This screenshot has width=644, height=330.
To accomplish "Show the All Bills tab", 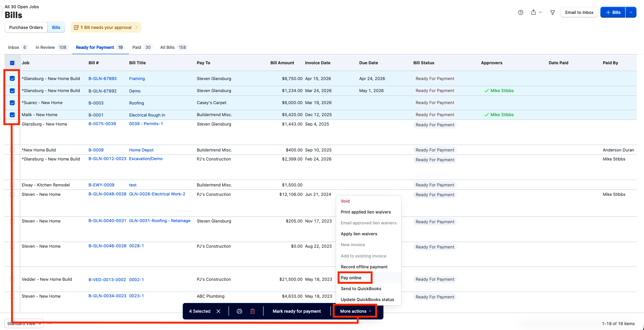I will coord(173,47).
